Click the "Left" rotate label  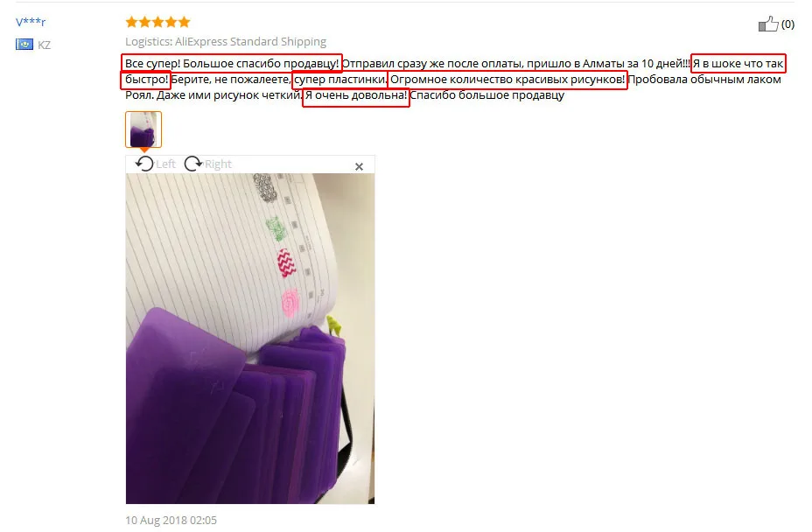pyautogui.click(x=165, y=164)
